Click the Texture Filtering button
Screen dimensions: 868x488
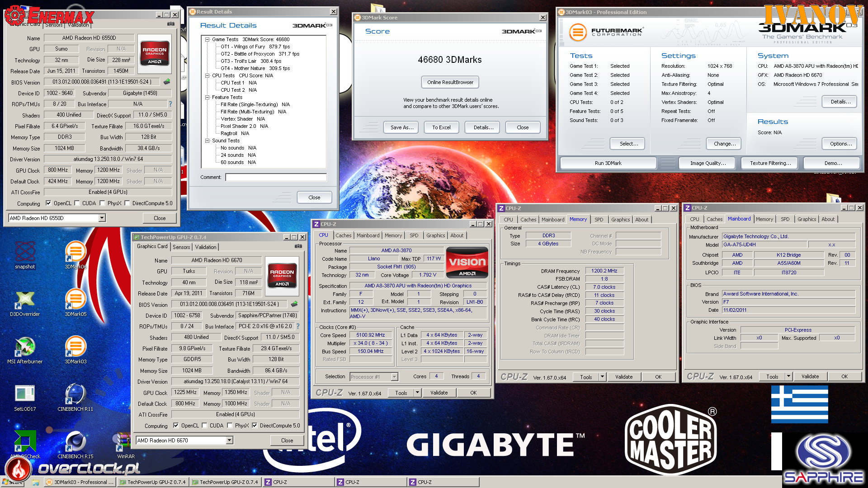pyautogui.click(x=770, y=163)
